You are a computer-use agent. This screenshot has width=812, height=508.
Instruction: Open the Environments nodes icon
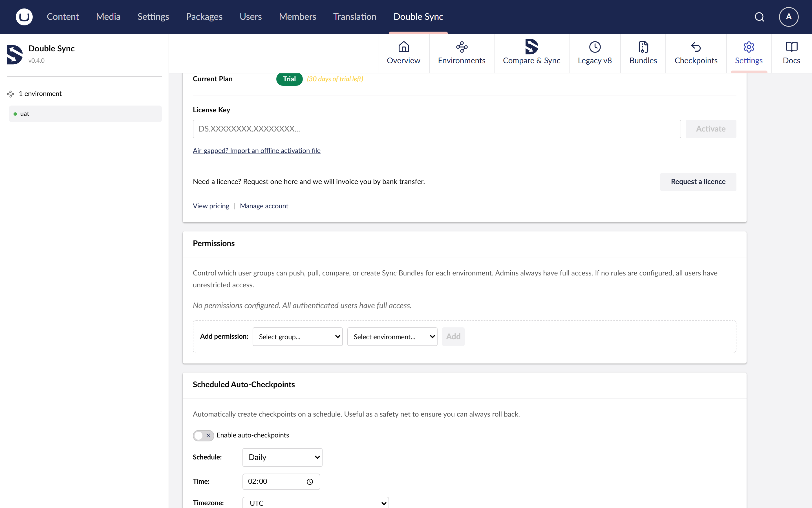pyautogui.click(x=462, y=47)
